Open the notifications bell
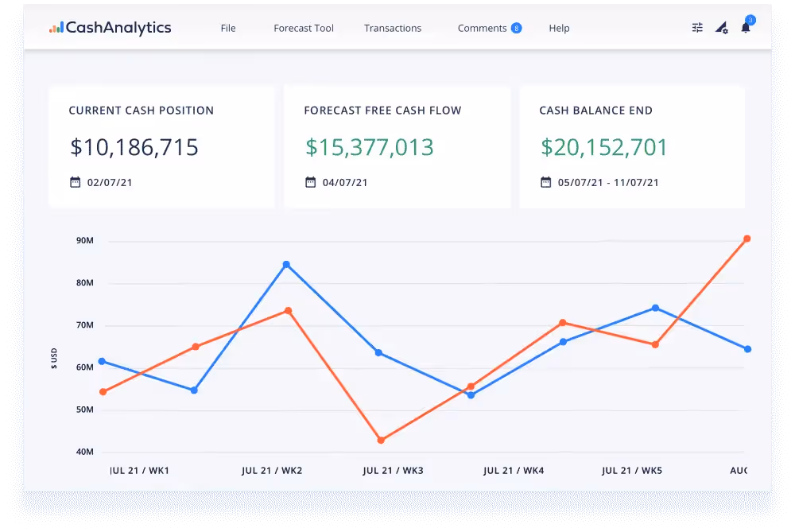The image size is (795, 532). coord(745,29)
